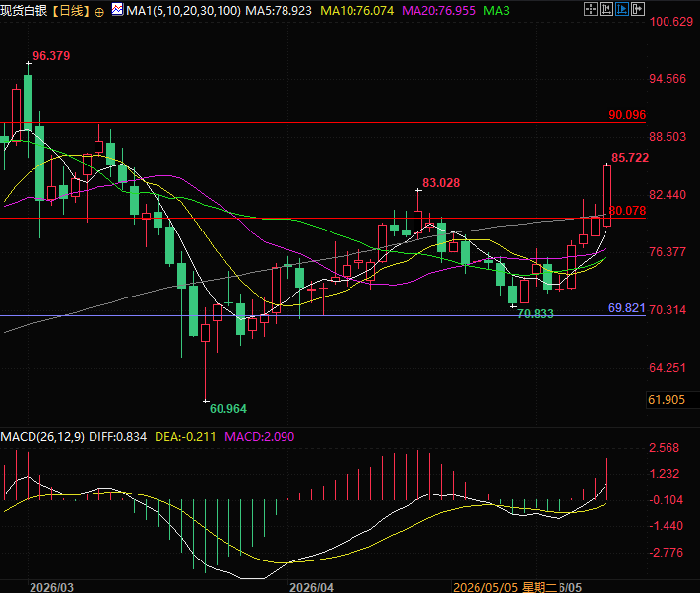Click the DIFF:0.834 value
Viewport: 700px width, 593px height.
coord(118,437)
